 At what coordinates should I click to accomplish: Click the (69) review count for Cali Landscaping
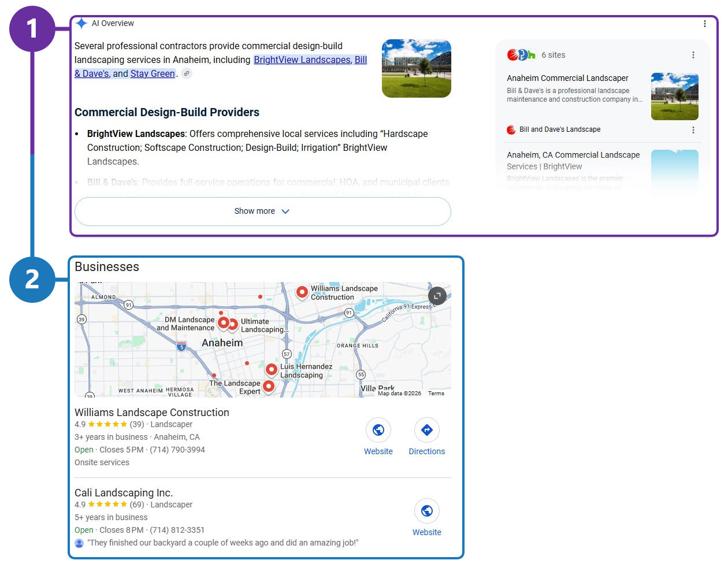coord(137,504)
